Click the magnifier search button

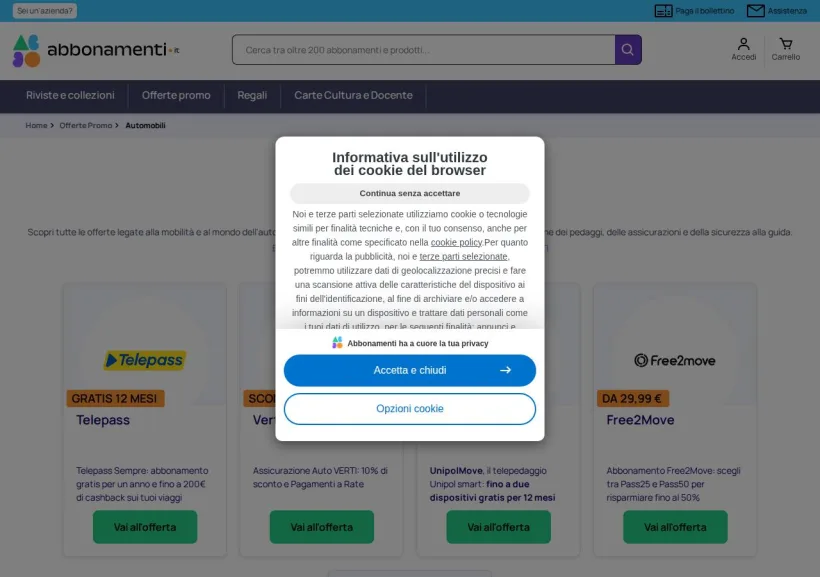point(628,50)
